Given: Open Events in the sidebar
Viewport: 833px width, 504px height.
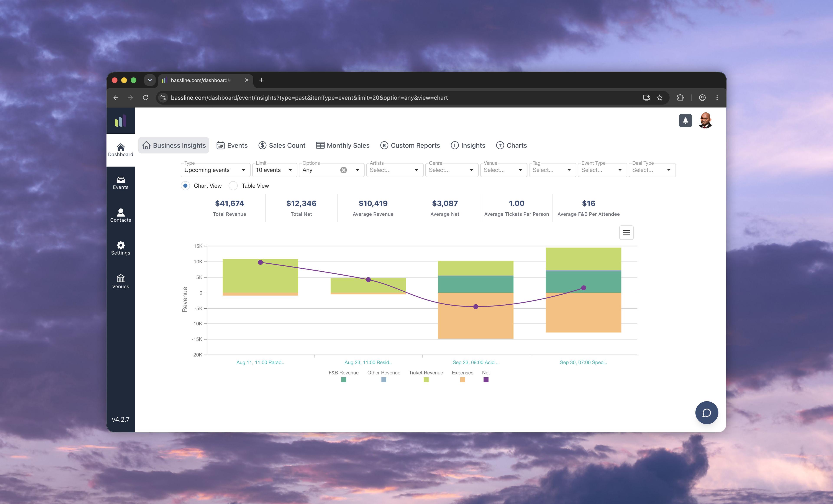Looking at the screenshot, I should [120, 182].
